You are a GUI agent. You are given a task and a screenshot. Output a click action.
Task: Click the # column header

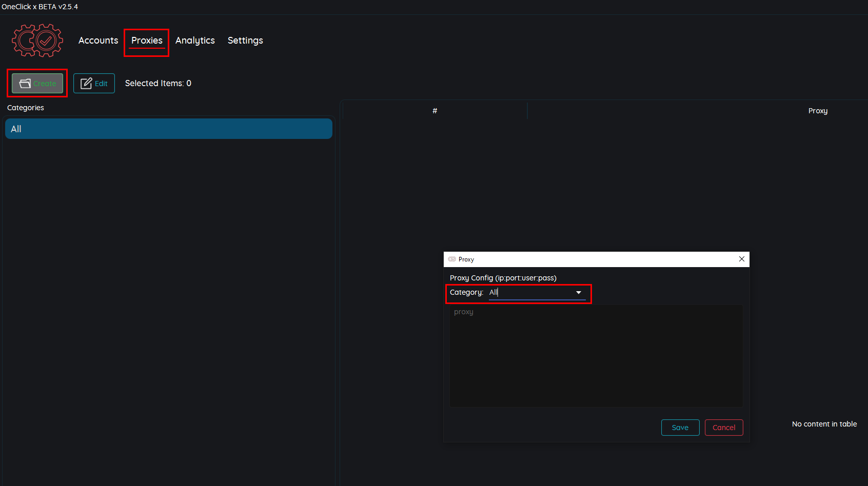(435, 111)
